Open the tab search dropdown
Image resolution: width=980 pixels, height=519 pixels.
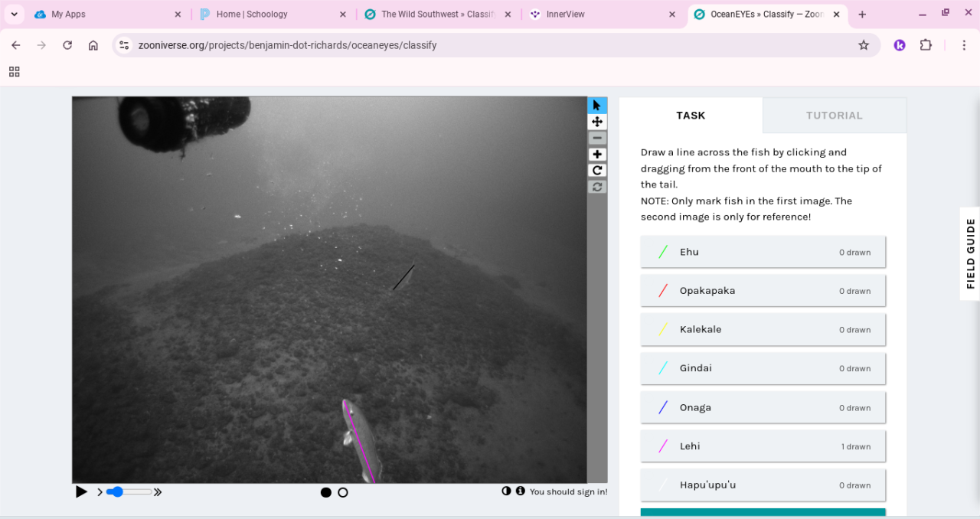14,15
